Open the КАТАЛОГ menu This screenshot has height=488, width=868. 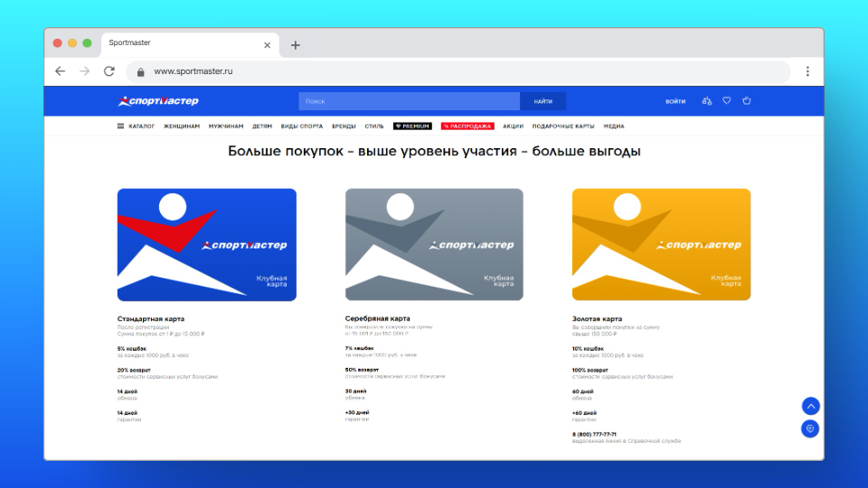142,127
